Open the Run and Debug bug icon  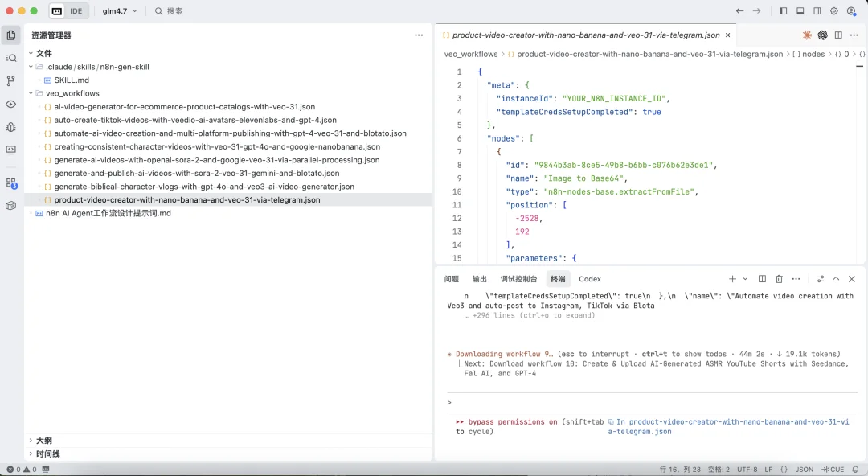[11, 127]
